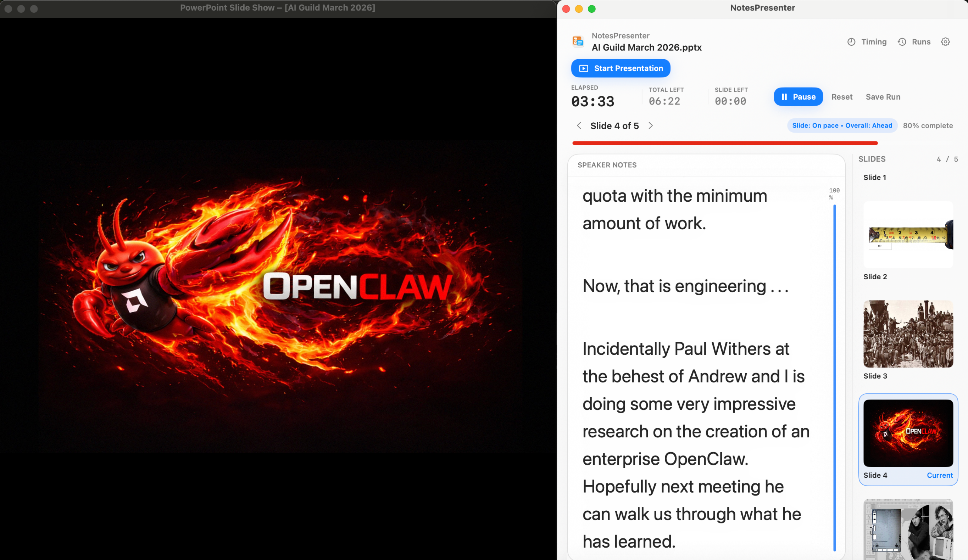Select the Slide 4 OpenClaw thumbnail
The width and height of the screenshot is (968, 560).
[908, 433]
